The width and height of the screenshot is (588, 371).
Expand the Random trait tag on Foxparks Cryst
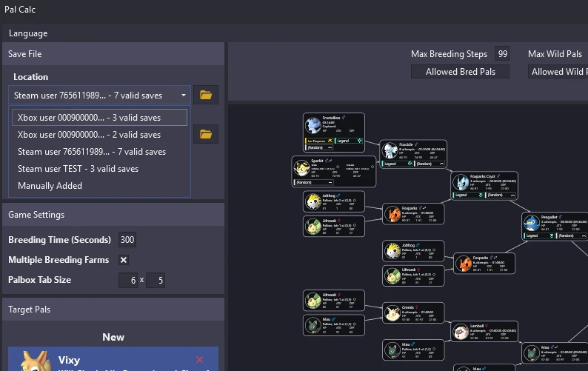pos(501,195)
